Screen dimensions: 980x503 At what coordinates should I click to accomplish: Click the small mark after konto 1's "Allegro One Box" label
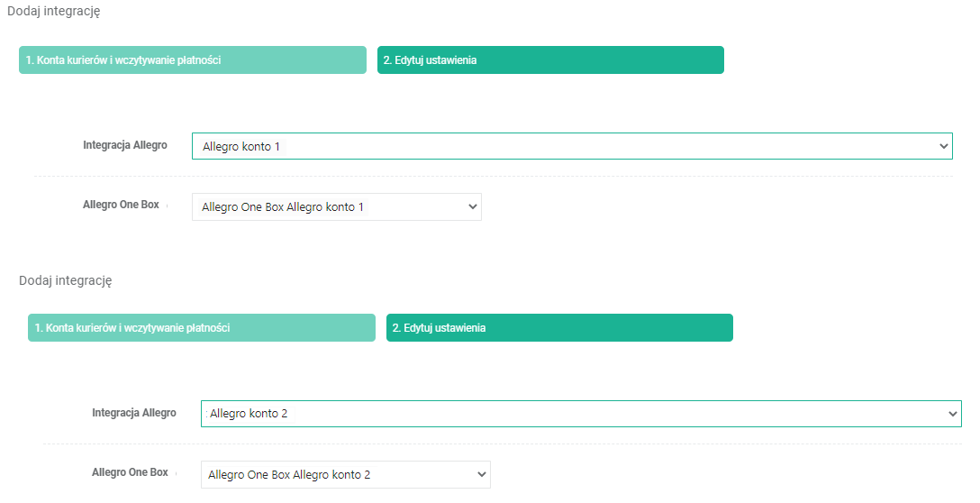click(x=168, y=206)
